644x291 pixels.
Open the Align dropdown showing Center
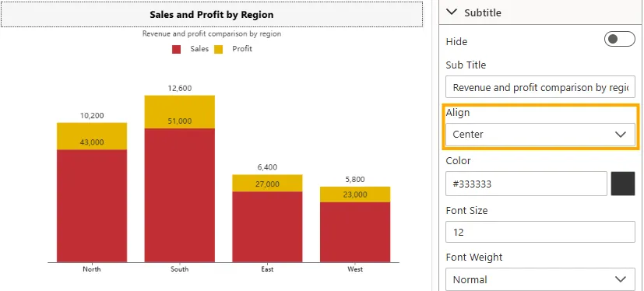(540, 134)
